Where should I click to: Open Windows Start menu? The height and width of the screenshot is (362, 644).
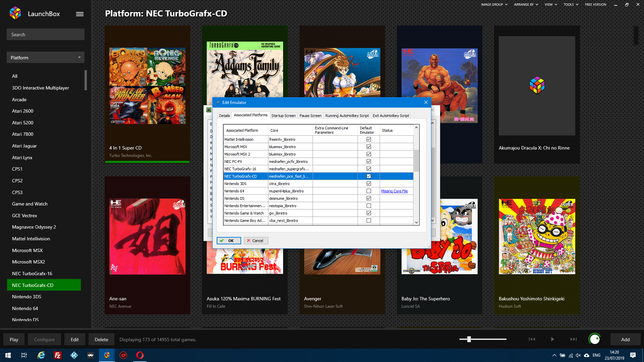pyautogui.click(x=8, y=355)
